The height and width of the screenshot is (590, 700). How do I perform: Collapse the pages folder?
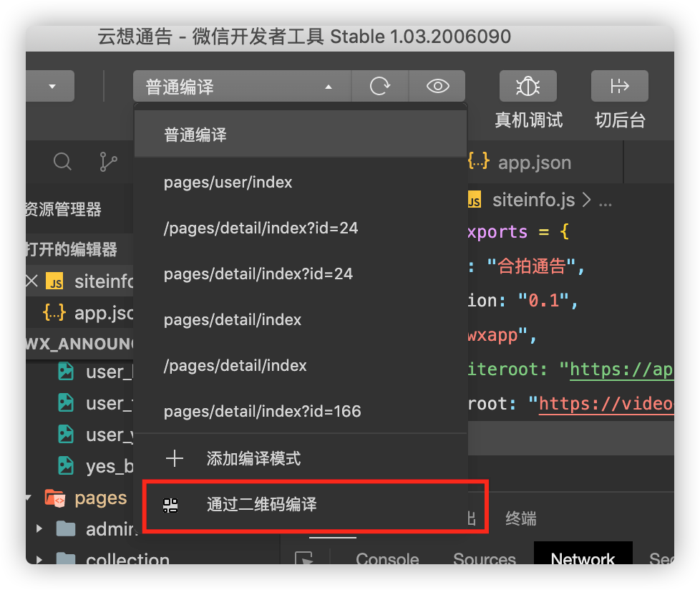point(29,498)
